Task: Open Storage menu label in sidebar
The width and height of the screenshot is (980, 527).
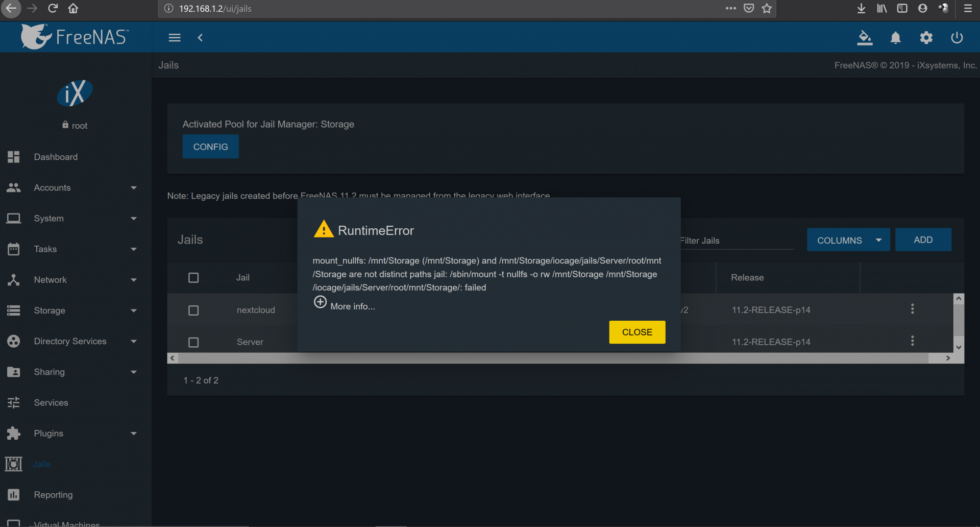Action: pyautogui.click(x=50, y=310)
